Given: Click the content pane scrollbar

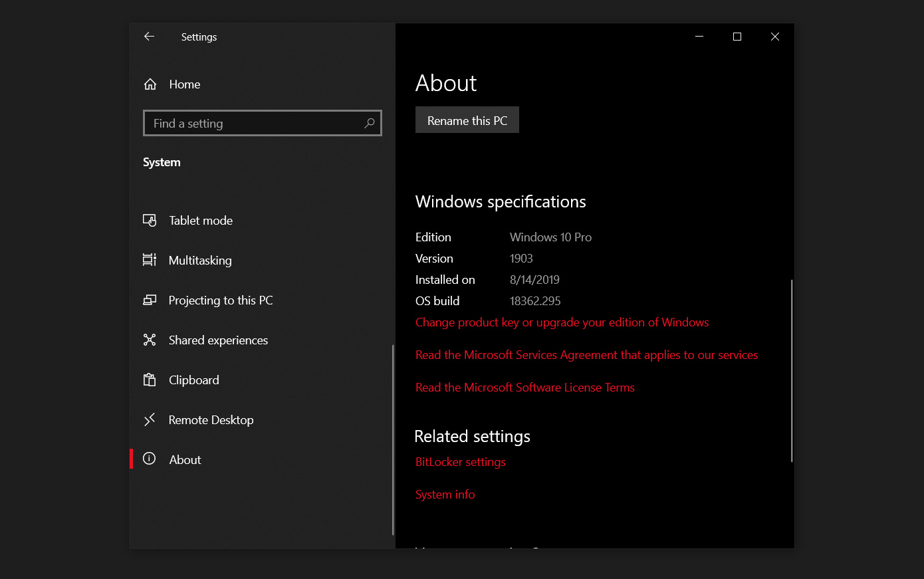Looking at the screenshot, I should pyautogui.click(x=791, y=371).
